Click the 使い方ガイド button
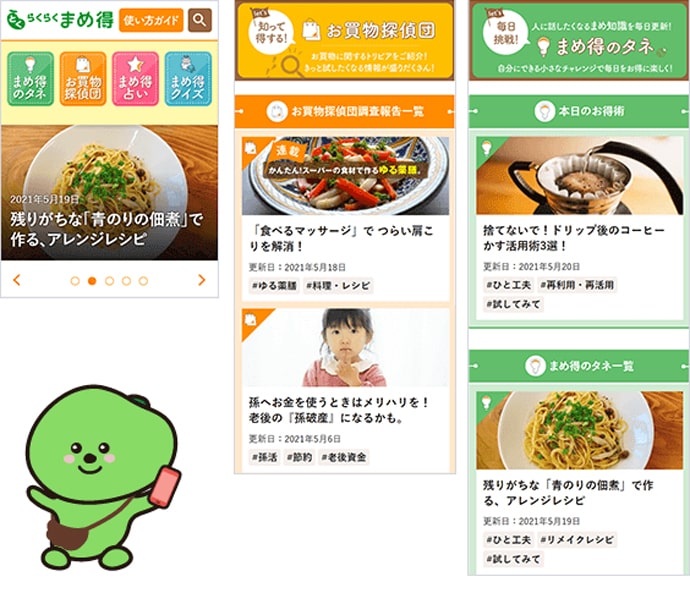This screenshot has height=600, width=690. pyautogui.click(x=151, y=20)
